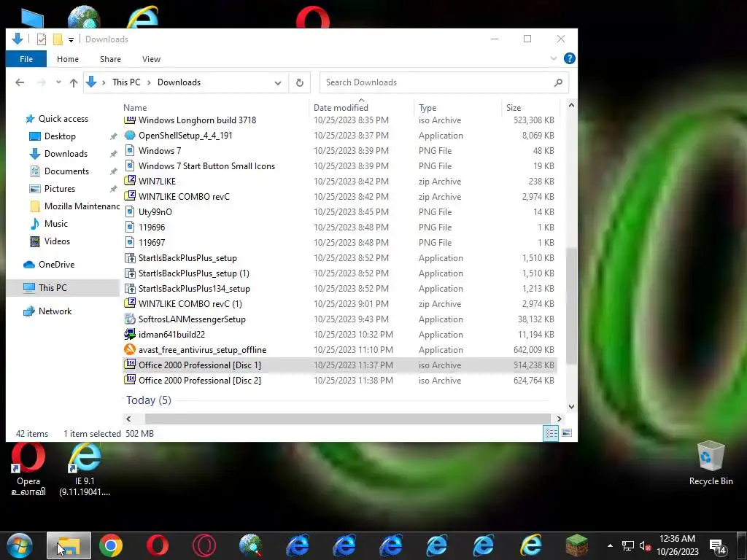Launch Google Chrome from the taskbar
Viewport: 747px width, 560px height.
111,545
